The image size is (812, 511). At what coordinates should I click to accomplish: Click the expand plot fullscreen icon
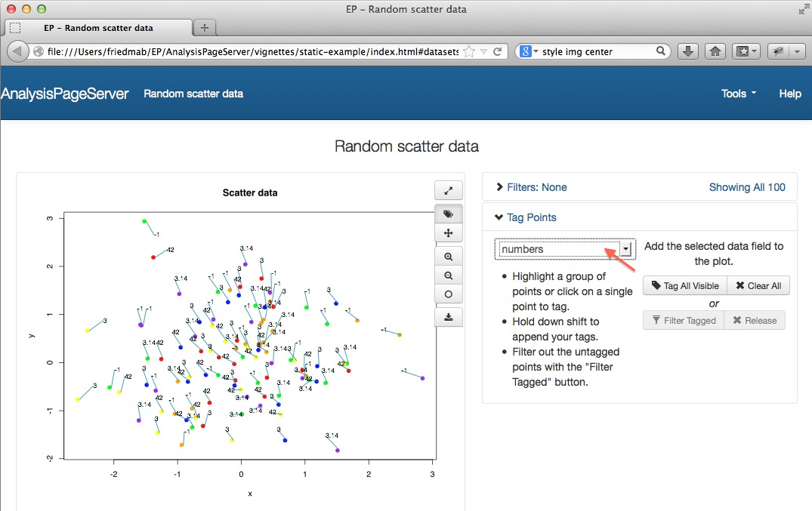(x=449, y=191)
